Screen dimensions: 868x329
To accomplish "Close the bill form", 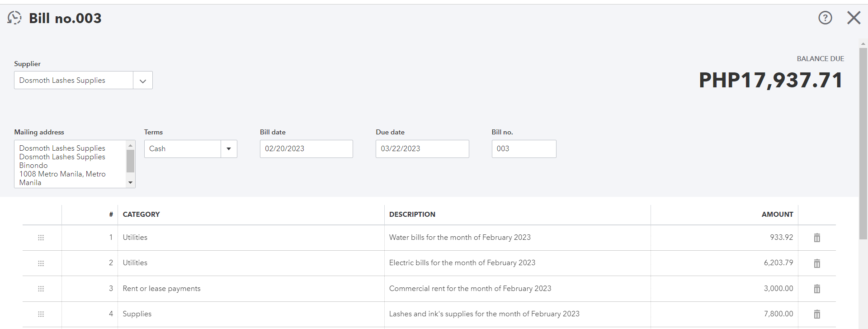I will 854,18.
